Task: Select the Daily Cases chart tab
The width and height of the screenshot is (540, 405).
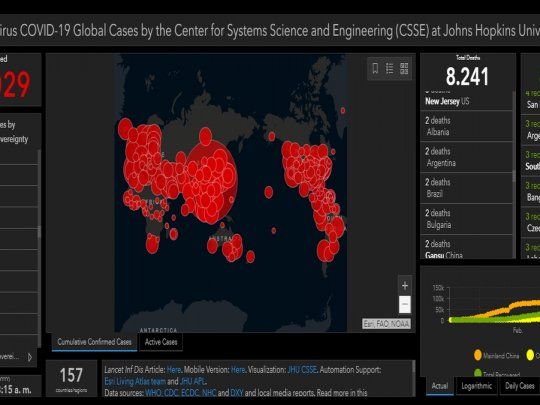Action: coord(519,386)
